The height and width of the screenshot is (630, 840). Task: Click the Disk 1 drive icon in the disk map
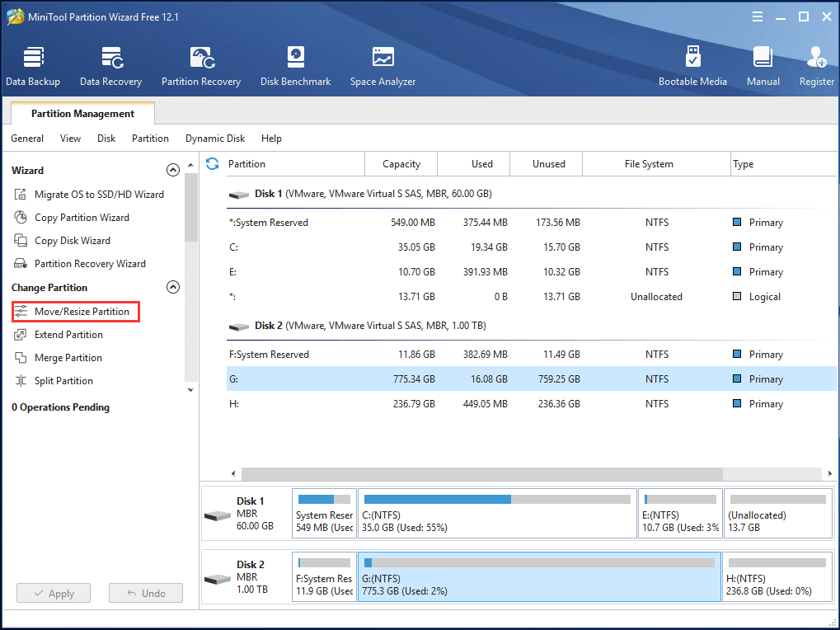pyautogui.click(x=218, y=516)
